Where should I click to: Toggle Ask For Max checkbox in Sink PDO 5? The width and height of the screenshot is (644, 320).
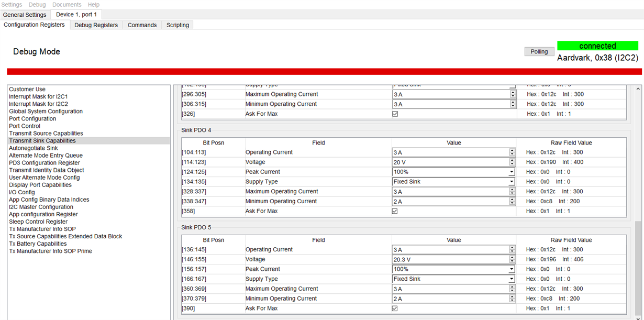tap(395, 308)
